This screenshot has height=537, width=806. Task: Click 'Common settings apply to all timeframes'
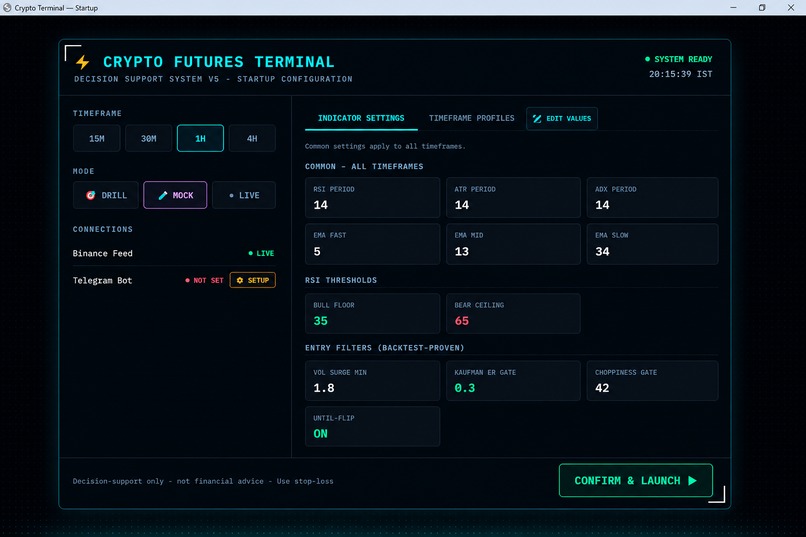(385, 146)
